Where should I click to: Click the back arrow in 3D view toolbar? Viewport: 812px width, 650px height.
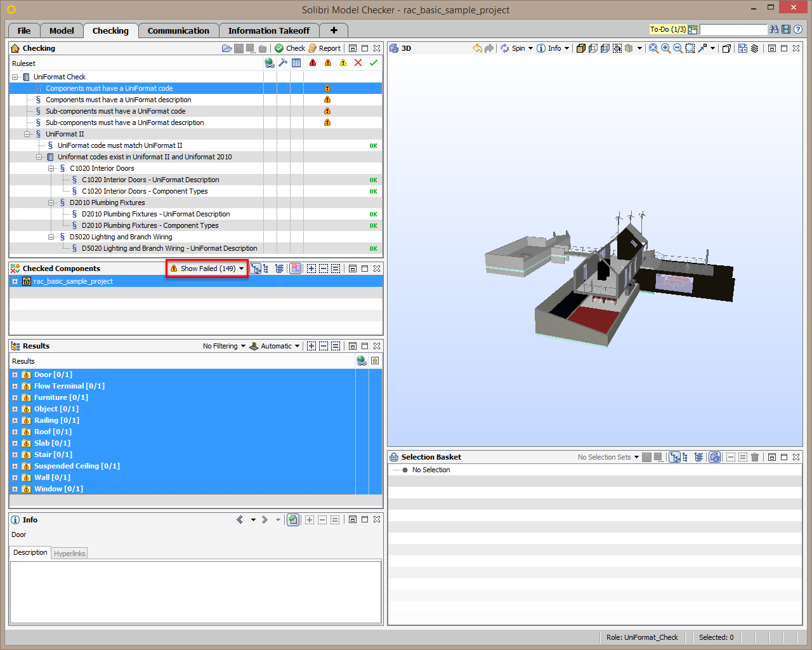[x=477, y=48]
